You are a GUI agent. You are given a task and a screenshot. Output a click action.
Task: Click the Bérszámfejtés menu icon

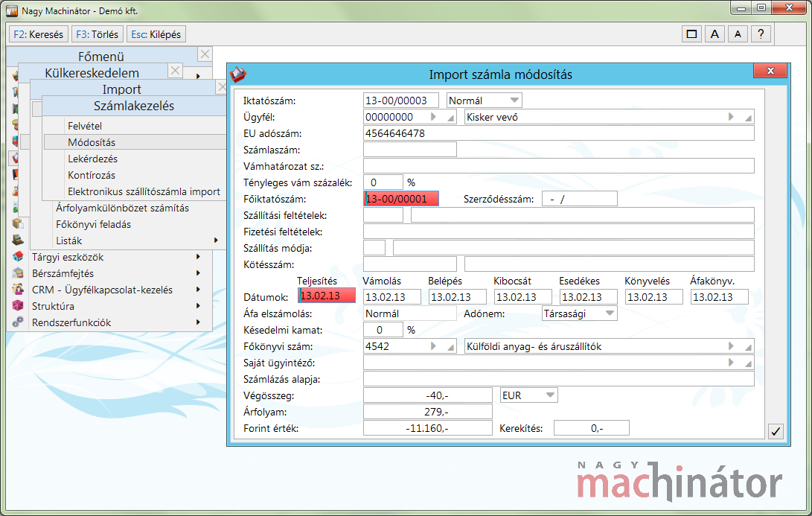point(18,273)
